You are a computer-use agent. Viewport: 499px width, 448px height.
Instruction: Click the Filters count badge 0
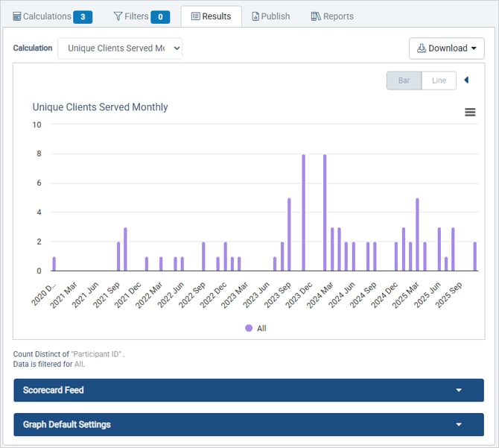click(x=160, y=16)
